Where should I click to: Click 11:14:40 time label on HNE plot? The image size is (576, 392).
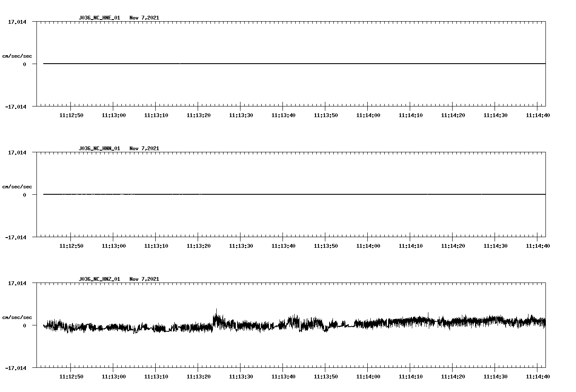(538, 115)
